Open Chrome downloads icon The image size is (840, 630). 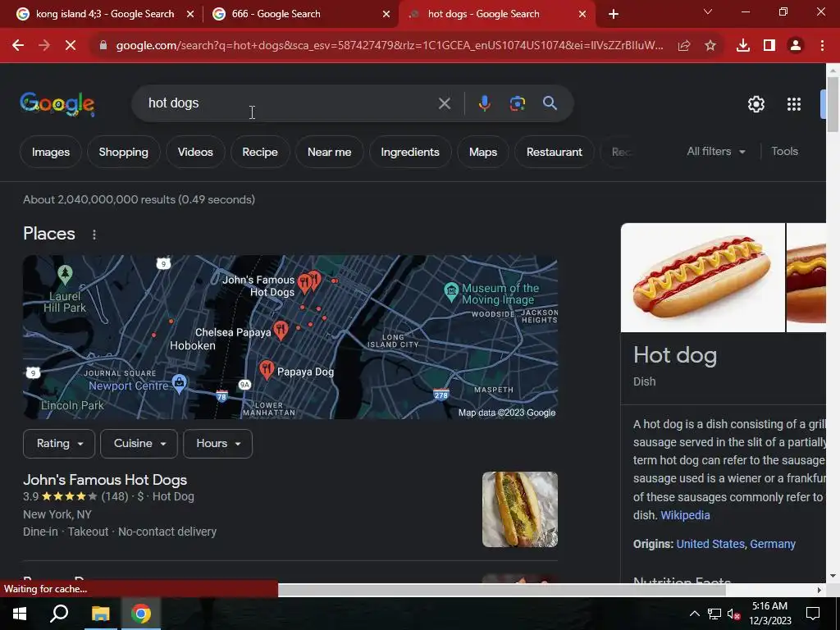click(x=743, y=46)
